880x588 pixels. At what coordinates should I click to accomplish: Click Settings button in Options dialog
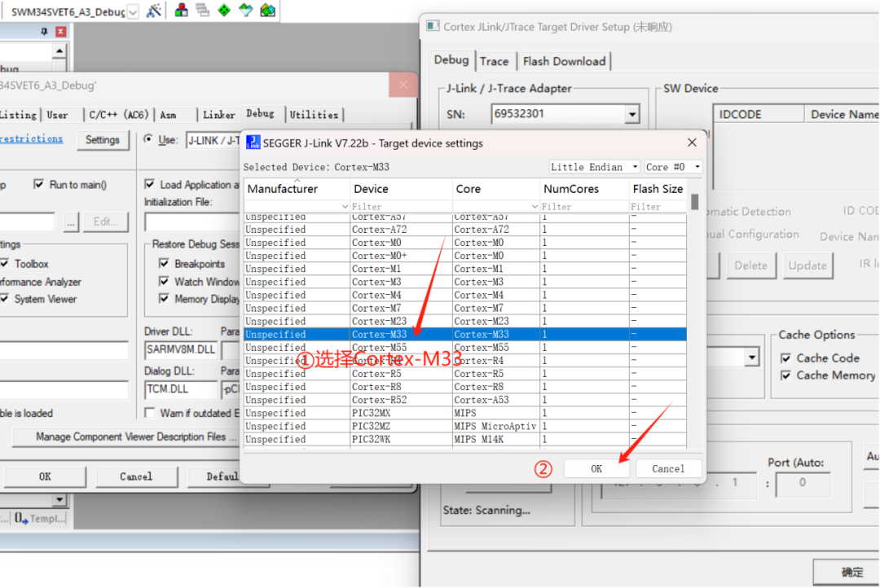point(102,140)
